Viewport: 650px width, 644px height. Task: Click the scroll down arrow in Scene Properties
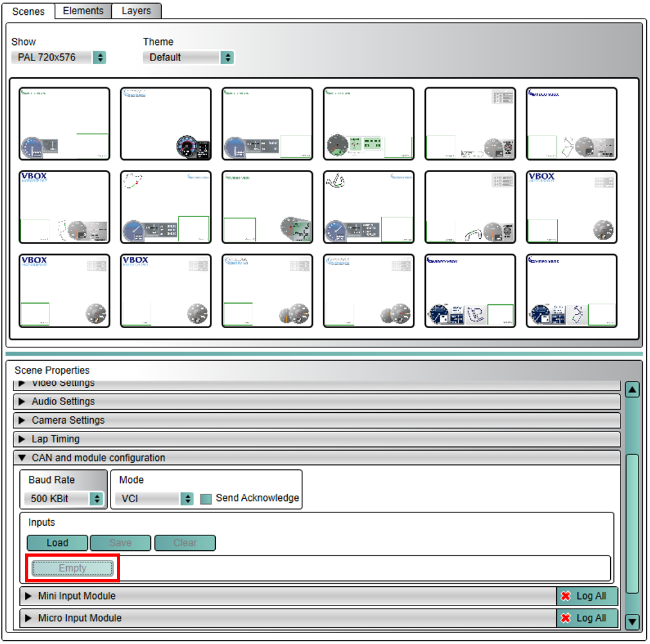coord(632,622)
